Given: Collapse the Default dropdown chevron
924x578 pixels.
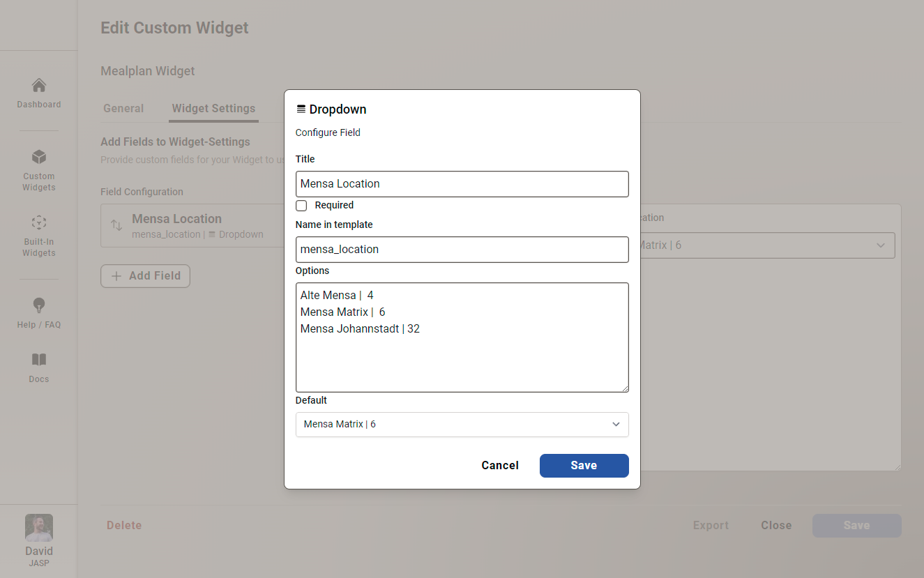Looking at the screenshot, I should (616, 425).
